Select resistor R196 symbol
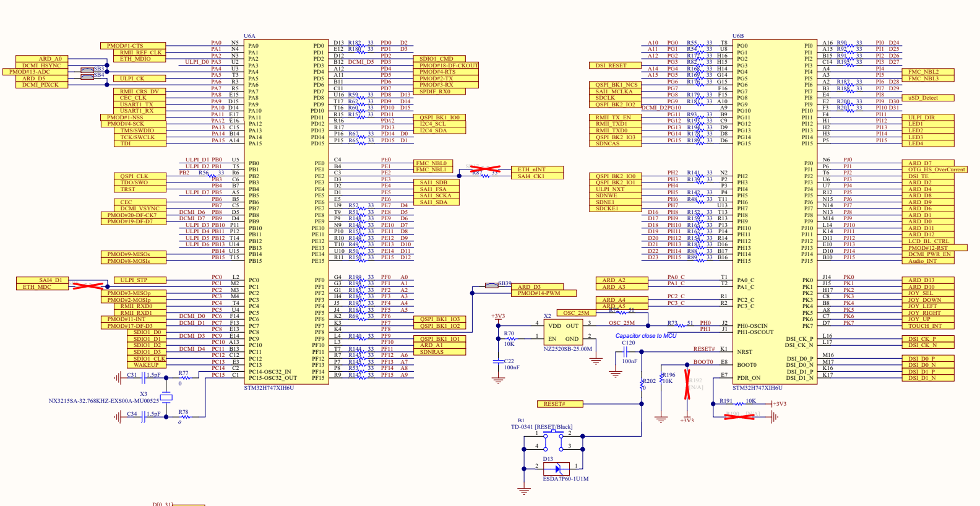980x506 pixels. point(661,378)
